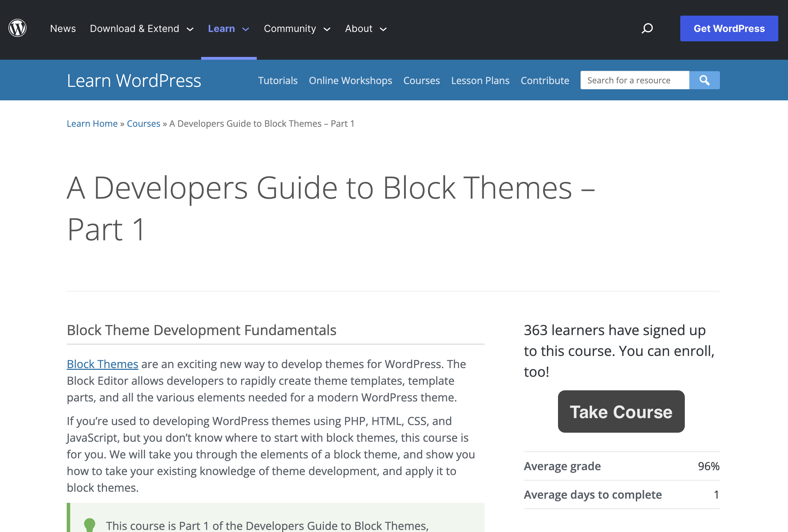Submit the resource search via search icon
Image resolution: width=788 pixels, height=532 pixels.
point(704,80)
